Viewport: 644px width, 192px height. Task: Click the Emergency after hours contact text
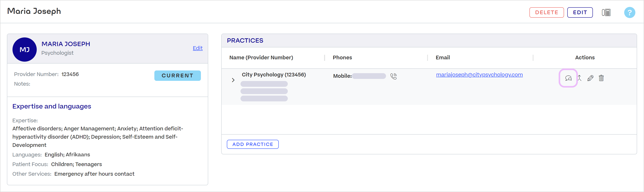pyautogui.click(x=94, y=174)
